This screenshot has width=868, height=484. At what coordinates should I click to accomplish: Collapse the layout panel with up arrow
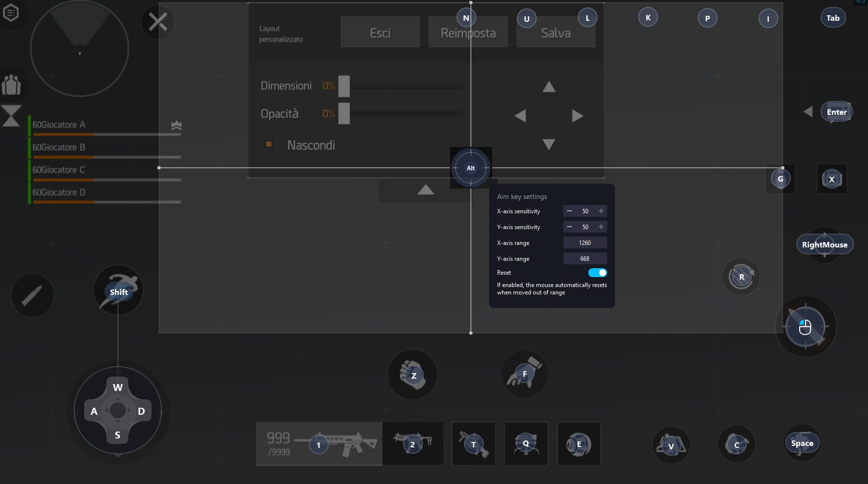point(425,190)
